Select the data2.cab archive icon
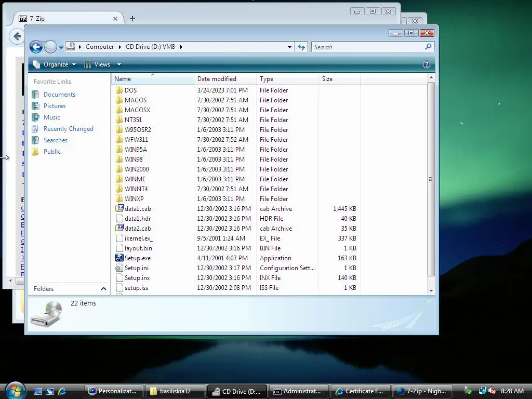532x399 pixels. click(119, 228)
